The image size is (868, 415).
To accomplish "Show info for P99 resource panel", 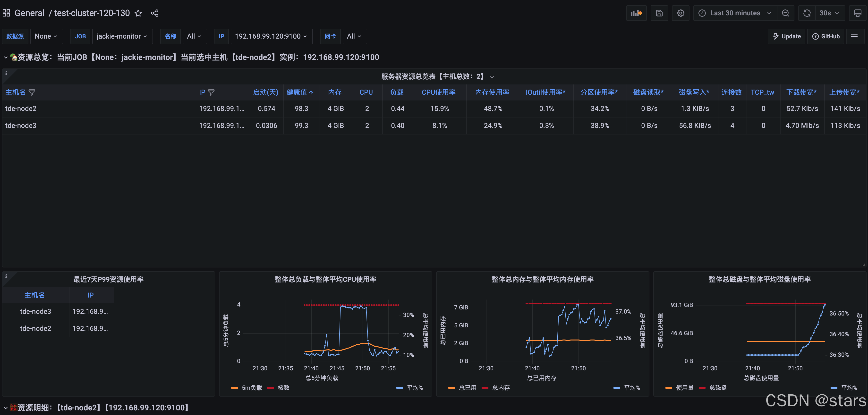I will (6, 276).
